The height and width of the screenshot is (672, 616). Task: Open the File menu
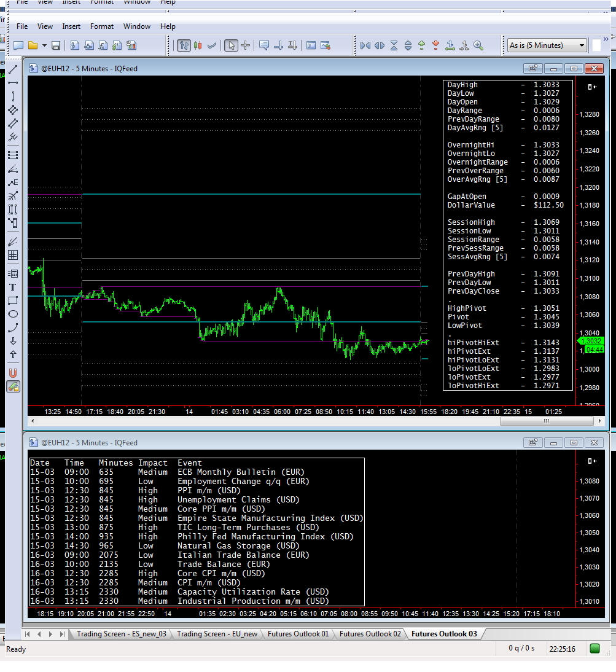22,26
